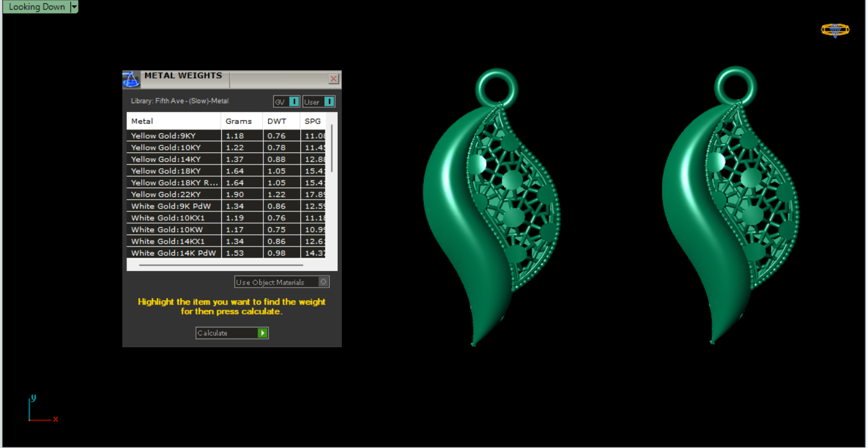Click the green arrow on Calculate
868x448 pixels.
(x=263, y=333)
